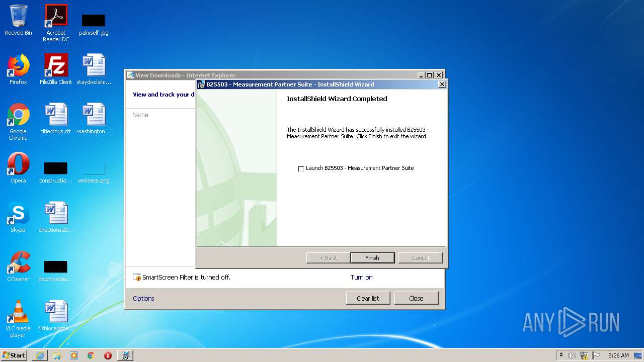Select staydisclaim document on desktop
Viewport: 644px width, 362px height.
[x=94, y=69]
